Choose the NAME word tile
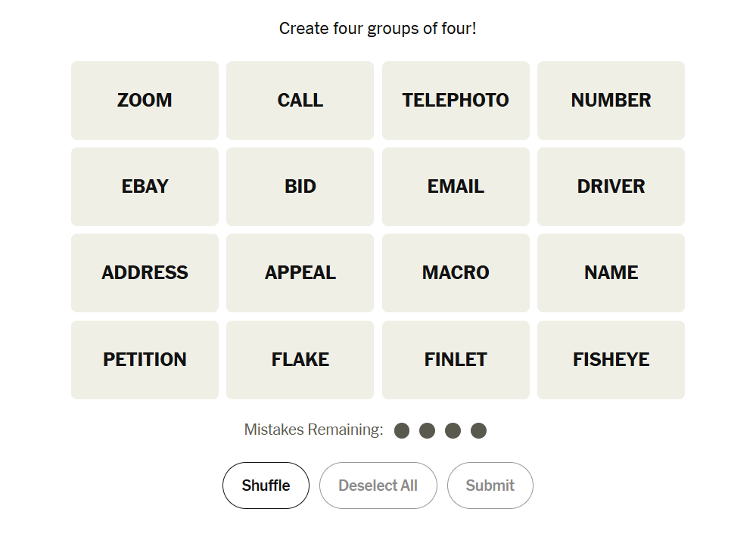The image size is (756, 546). (611, 273)
